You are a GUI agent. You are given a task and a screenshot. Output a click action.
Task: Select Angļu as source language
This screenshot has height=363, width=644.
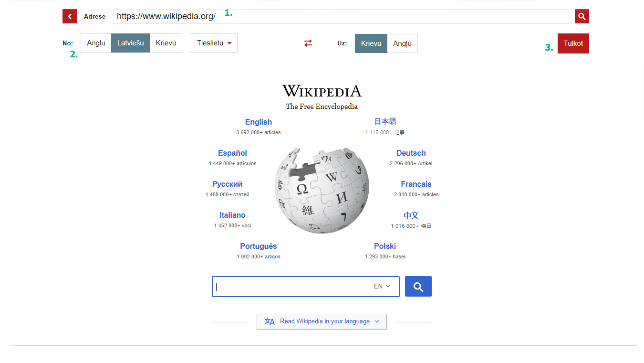pos(96,43)
